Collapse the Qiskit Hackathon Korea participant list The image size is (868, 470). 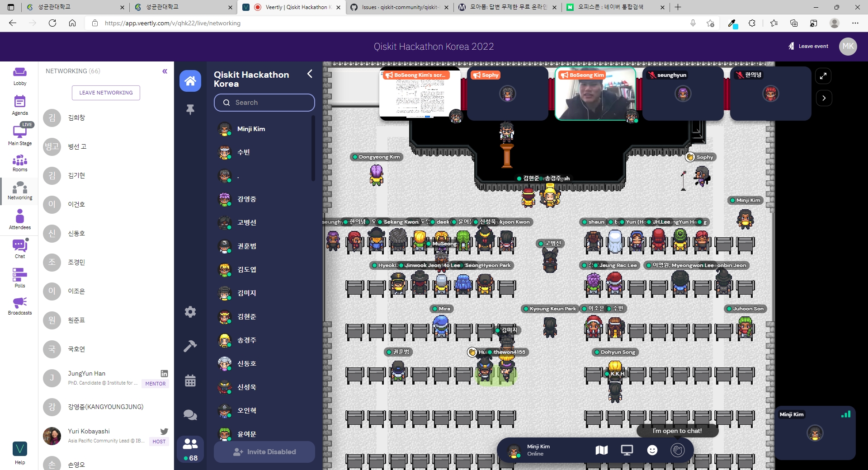310,74
